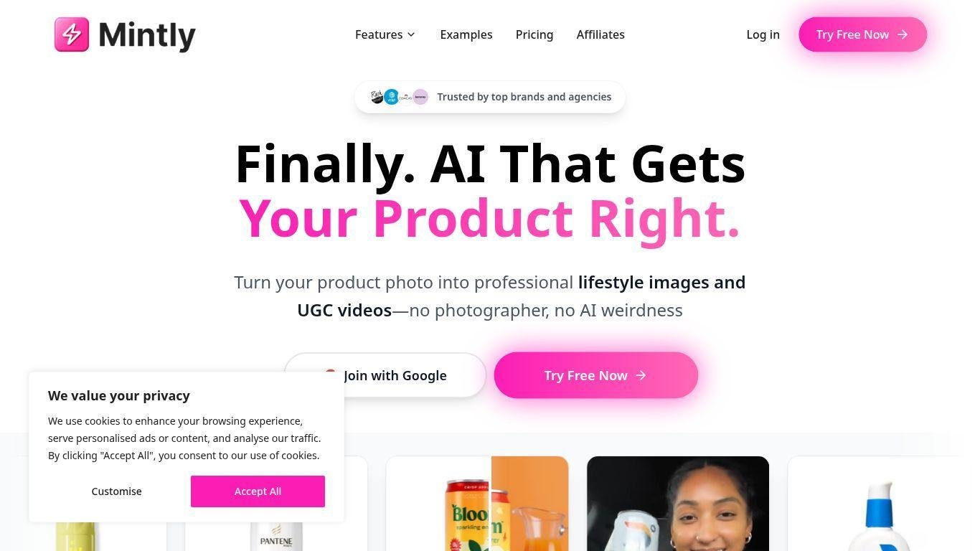Select the blue pump bottle product card
980x551 pixels.
pyautogui.click(x=879, y=504)
